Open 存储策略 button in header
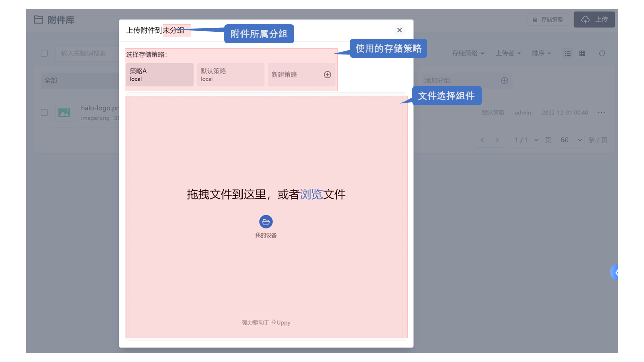 [548, 20]
